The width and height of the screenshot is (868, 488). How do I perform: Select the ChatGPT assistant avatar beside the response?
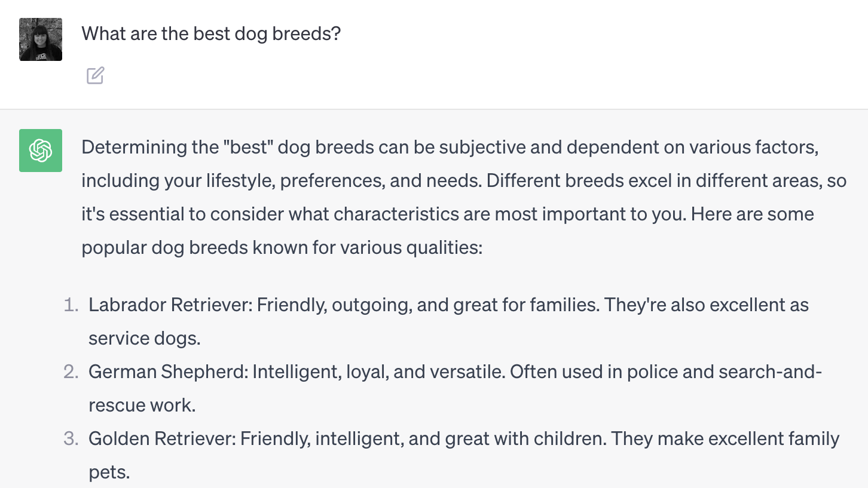click(x=40, y=151)
